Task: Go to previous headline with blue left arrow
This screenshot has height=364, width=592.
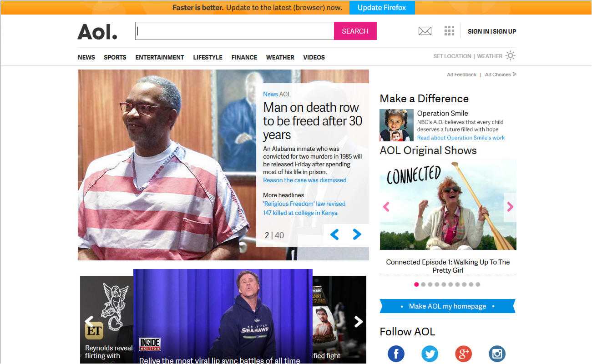Action: pos(334,234)
